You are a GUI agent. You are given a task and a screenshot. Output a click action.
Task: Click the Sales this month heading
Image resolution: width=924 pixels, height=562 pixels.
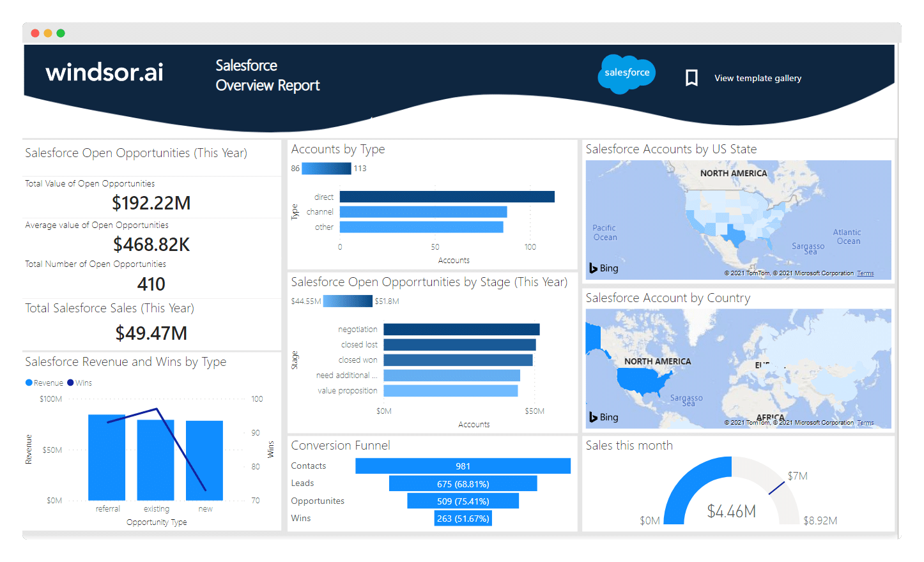click(x=629, y=445)
